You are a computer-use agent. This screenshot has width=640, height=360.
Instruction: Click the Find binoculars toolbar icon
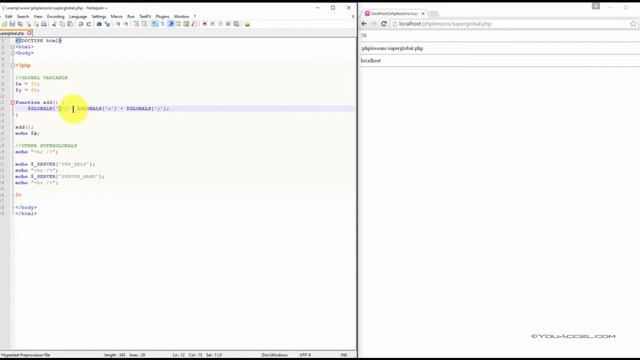(x=99, y=24)
